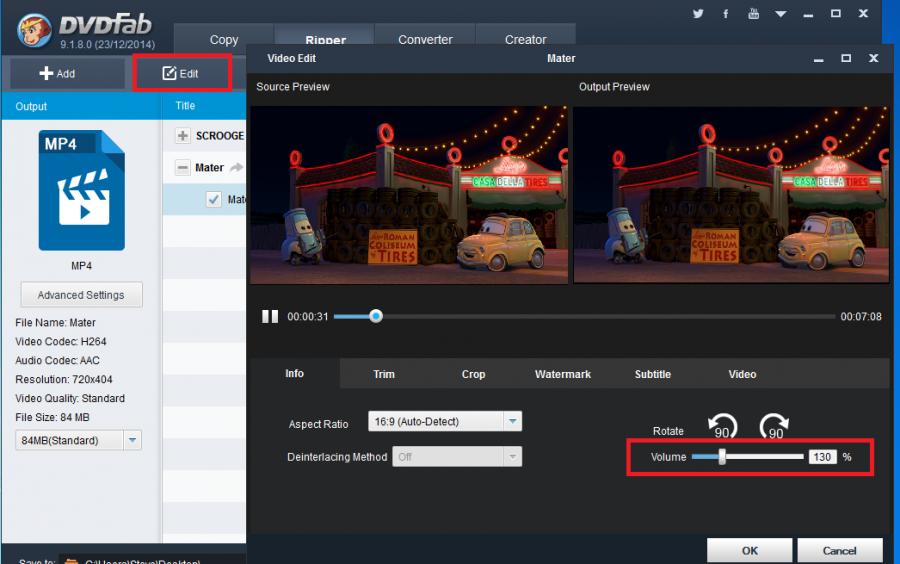Click the Volume slider handle

(722, 457)
